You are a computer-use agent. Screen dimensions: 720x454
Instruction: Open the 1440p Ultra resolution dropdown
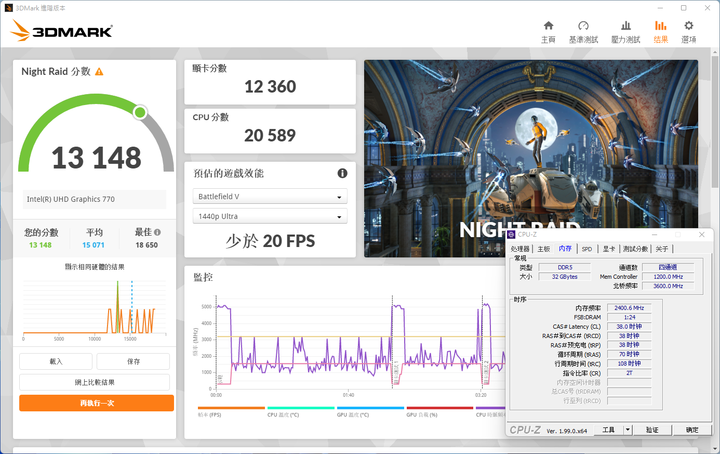[270, 216]
